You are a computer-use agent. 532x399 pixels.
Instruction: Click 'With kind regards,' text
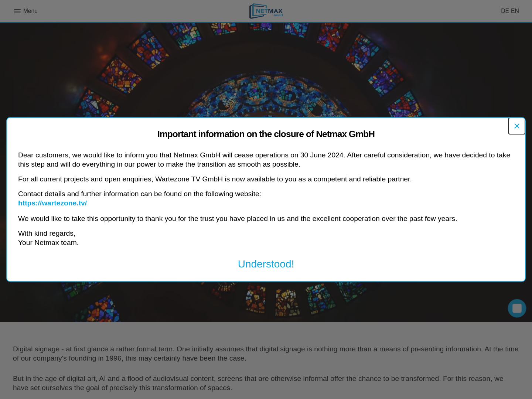47,233
